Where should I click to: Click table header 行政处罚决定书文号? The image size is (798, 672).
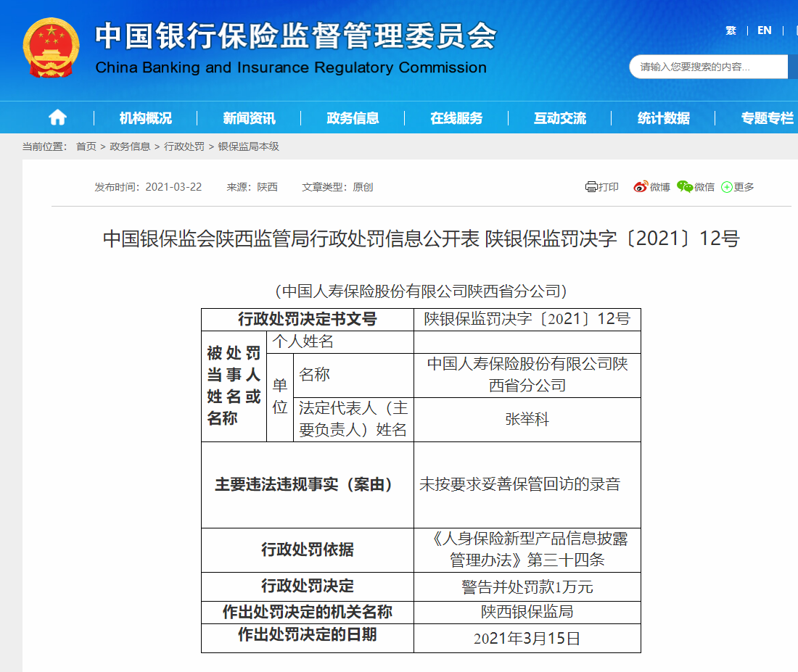click(x=308, y=320)
